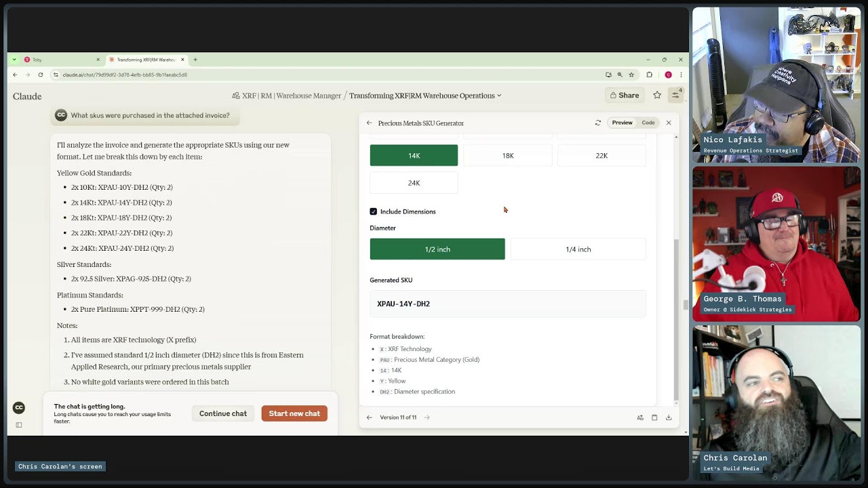Bookmark this page with the star in address bar
Screen dimensions: 868x488
tap(631, 75)
